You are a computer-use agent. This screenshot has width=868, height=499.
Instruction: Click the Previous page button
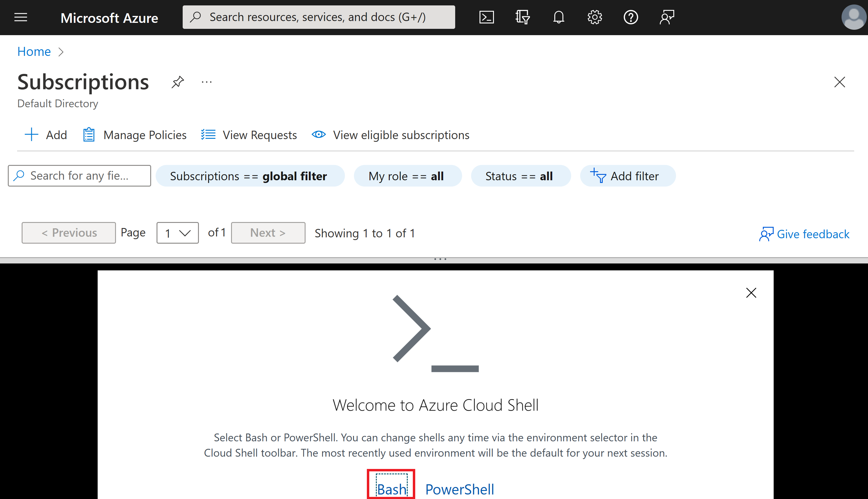[x=69, y=233]
